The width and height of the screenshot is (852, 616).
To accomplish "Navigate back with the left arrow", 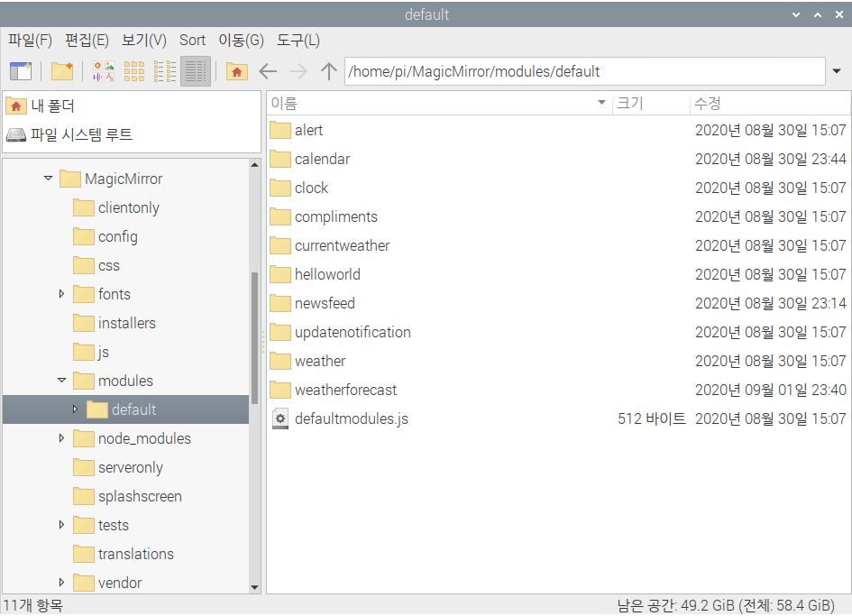I will point(268,71).
